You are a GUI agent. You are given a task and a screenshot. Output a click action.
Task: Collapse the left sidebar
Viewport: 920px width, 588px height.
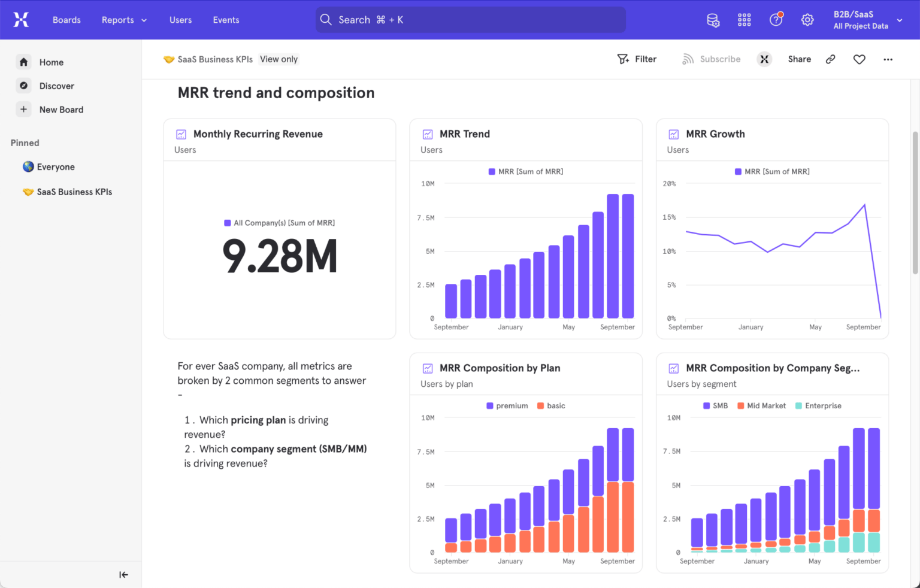[x=123, y=574]
